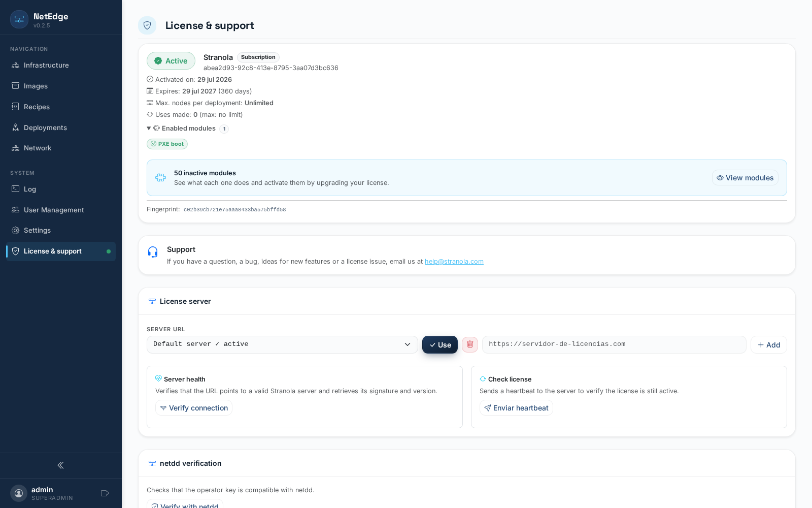This screenshot has height=508, width=812.
Task: Collapse the sidebar with the double chevron
Action: 61,465
